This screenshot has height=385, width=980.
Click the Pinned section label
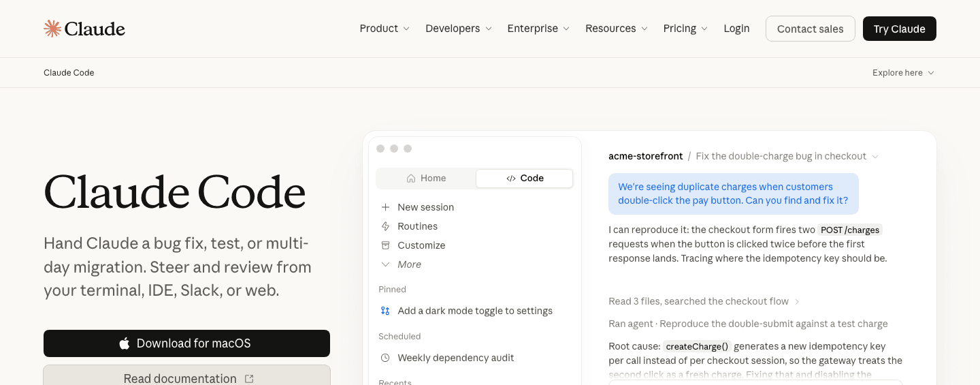[392, 290]
